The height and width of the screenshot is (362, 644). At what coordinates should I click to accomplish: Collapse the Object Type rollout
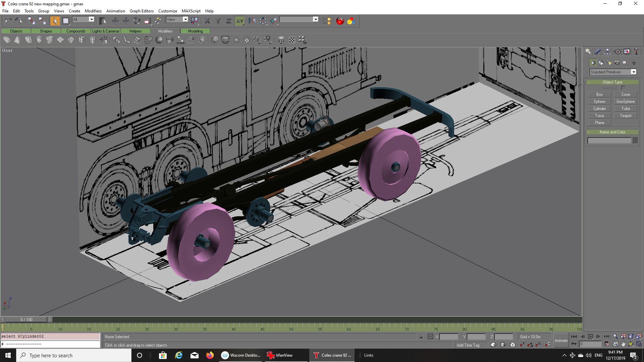612,82
